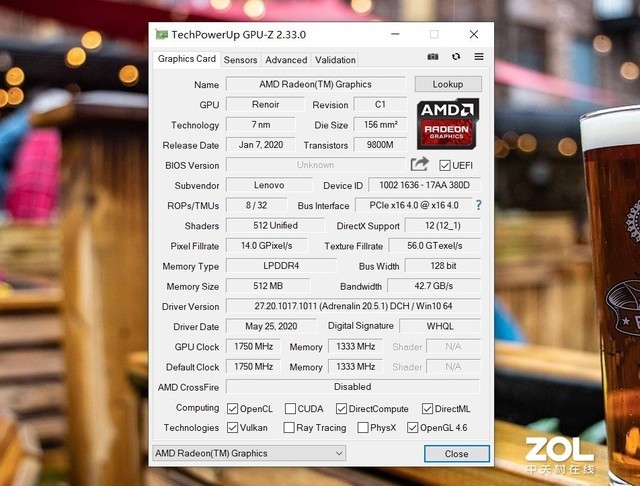This screenshot has width=640, height=486.
Task: Click the Bus Width value 128 bit
Action: (443, 266)
